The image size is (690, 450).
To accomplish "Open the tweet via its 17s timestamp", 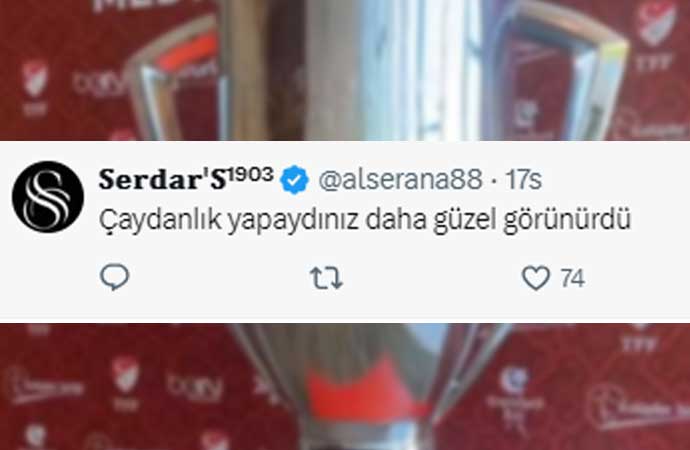I will (x=523, y=179).
